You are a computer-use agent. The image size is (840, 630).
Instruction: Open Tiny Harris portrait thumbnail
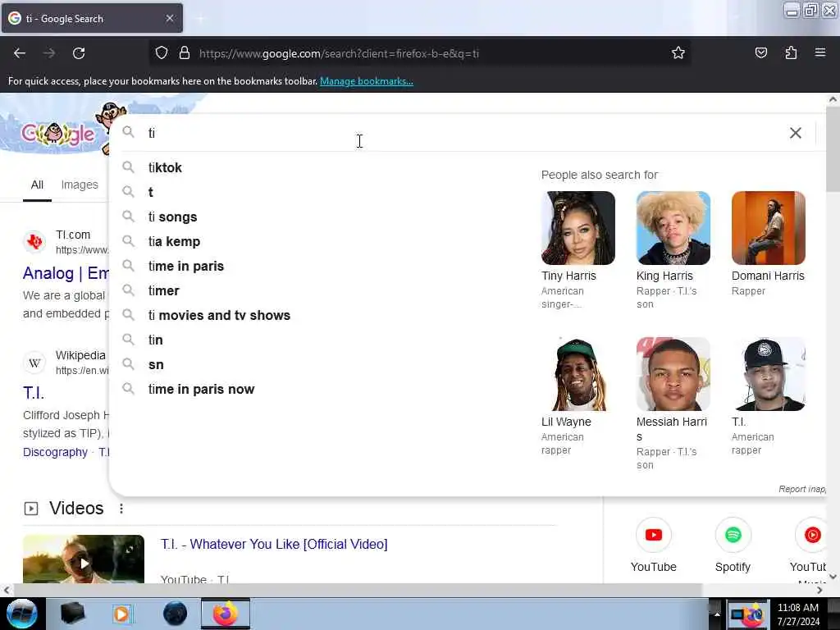click(x=578, y=228)
